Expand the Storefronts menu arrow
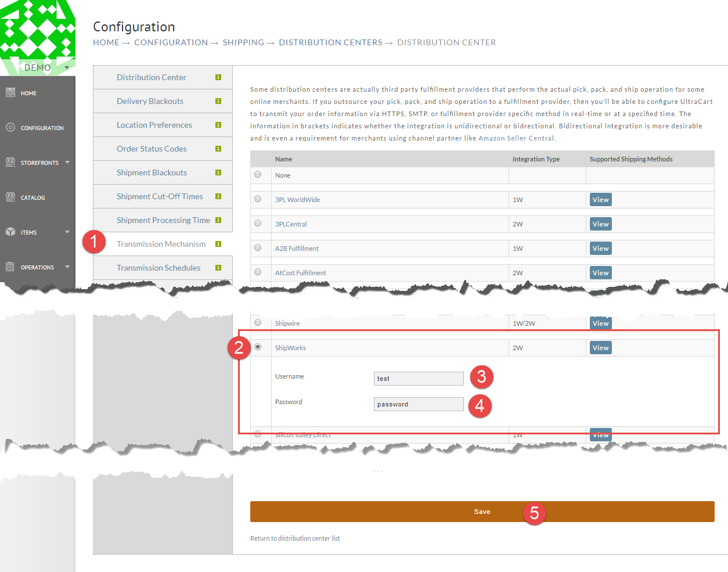The image size is (728, 572). pos(67,163)
